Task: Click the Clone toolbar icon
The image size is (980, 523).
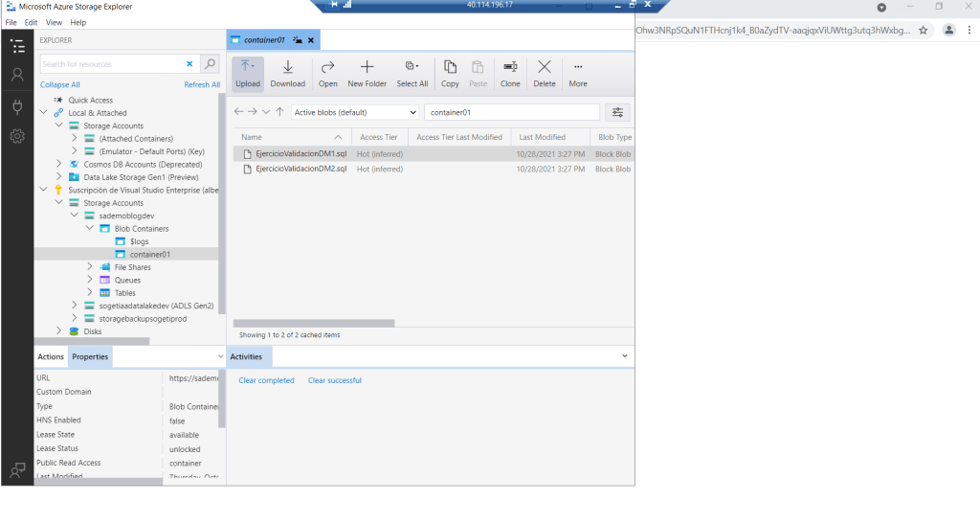Action: (x=510, y=68)
